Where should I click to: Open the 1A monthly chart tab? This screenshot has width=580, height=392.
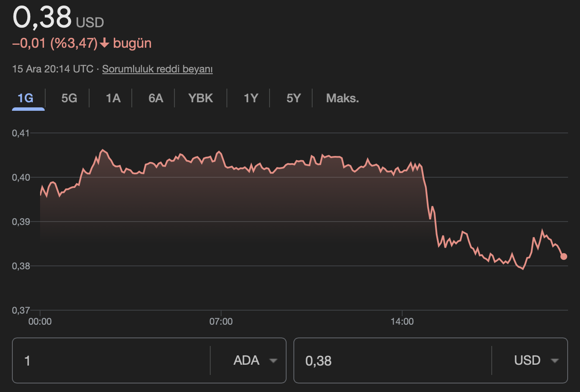pyautogui.click(x=113, y=98)
